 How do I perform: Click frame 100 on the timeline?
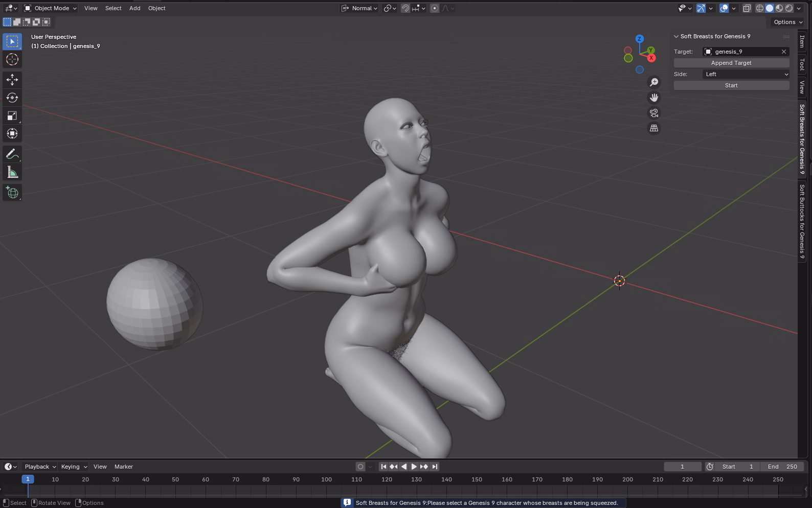tap(326, 480)
